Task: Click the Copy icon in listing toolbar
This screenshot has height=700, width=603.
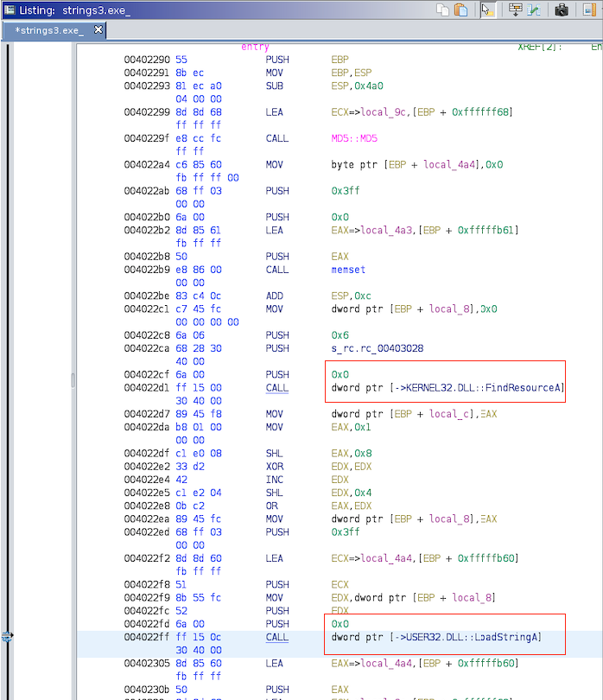Action: (442, 10)
